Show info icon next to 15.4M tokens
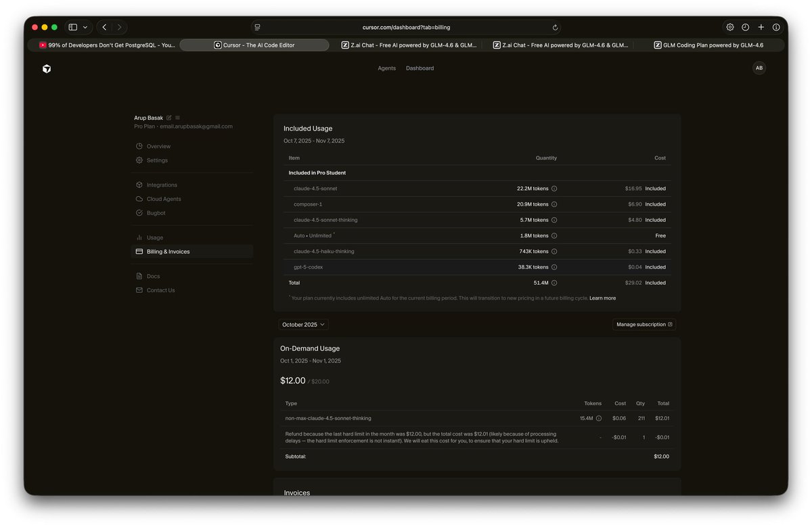The height and width of the screenshot is (527, 812). point(599,418)
